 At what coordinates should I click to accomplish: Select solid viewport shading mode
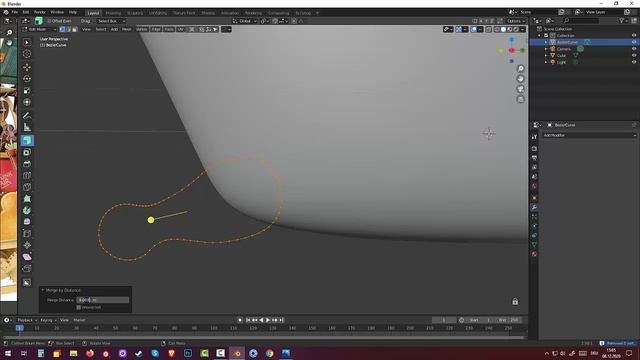click(503, 29)
